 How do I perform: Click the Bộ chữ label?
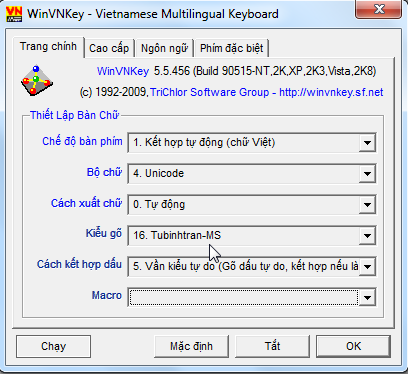point(104,172)
